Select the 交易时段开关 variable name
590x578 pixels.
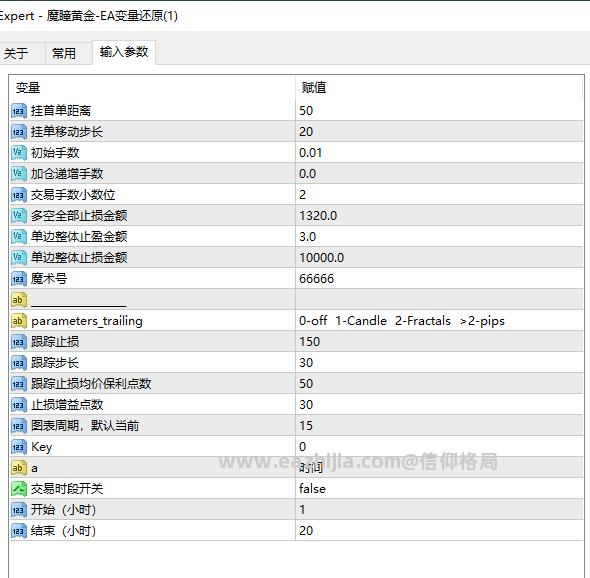coord(67,489)
